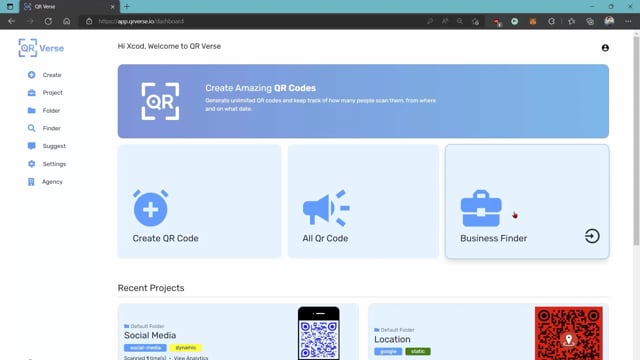The width and height of the screenshot is (640, 360).
Task: Click the browser back arrow
Action: click(x=11, y=21)
